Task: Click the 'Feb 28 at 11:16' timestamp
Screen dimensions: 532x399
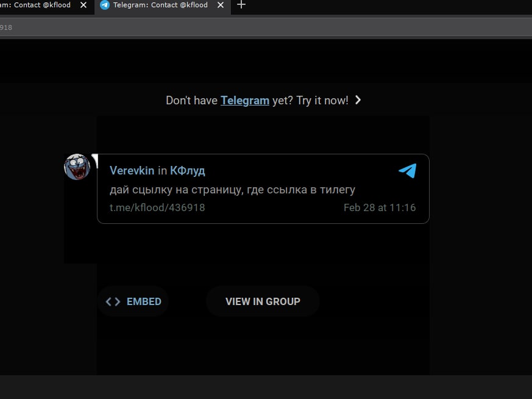Action: click(x=380, y=207)
